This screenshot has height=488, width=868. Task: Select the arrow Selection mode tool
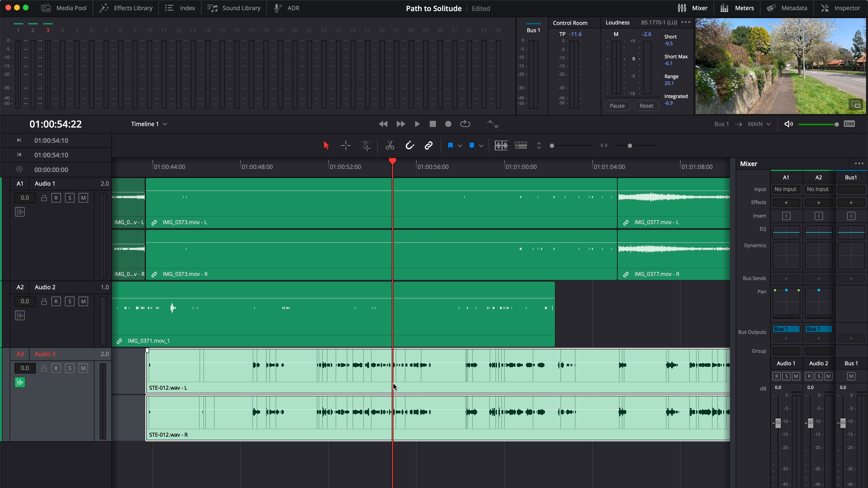326,145
